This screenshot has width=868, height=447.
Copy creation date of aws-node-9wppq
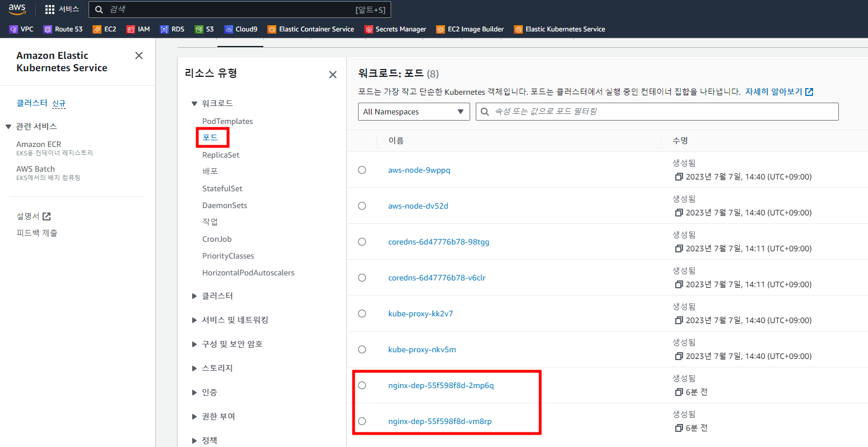pyautogui.click(x=679, y=177)
